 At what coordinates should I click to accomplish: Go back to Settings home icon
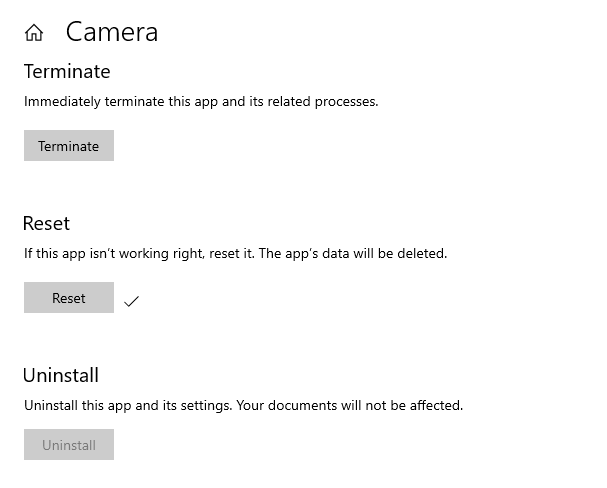point(34,33)
